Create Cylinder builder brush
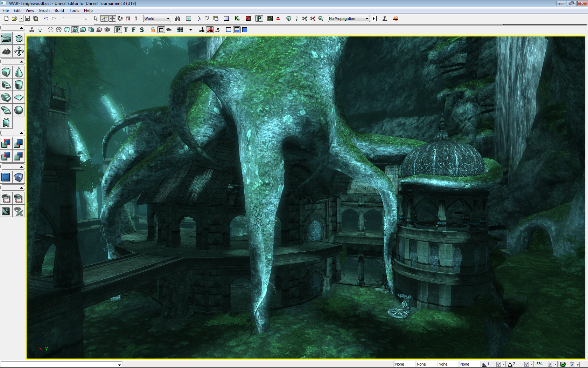This screenshot has height=368, width=588. click(x=19, y=85)
